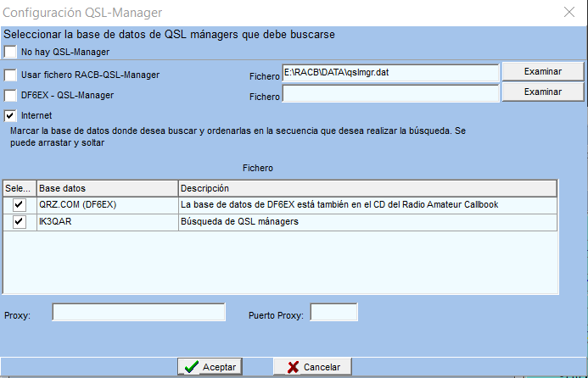
Task: Click the Base datos column header
Action: tap(106, 187)
